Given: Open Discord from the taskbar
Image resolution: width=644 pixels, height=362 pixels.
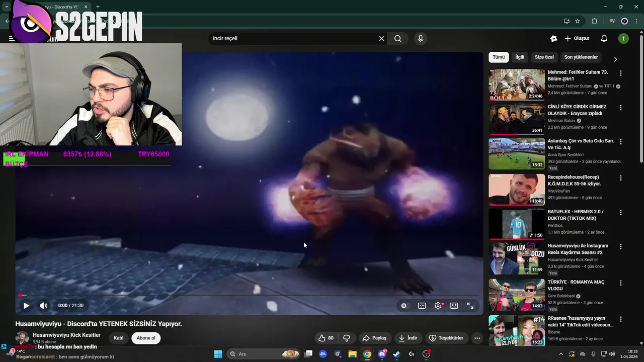Looking at the screenshot, I should coord(382,354).
